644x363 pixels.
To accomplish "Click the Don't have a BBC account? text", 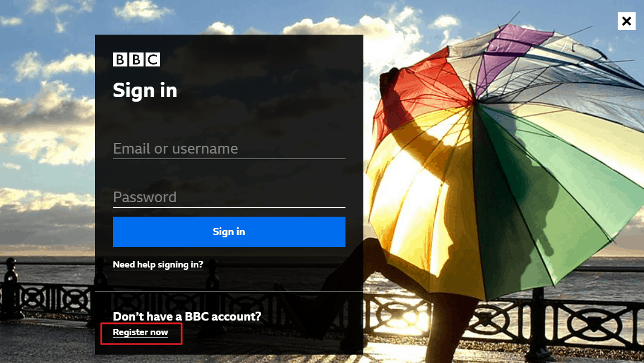I will (x=187, y=316).
